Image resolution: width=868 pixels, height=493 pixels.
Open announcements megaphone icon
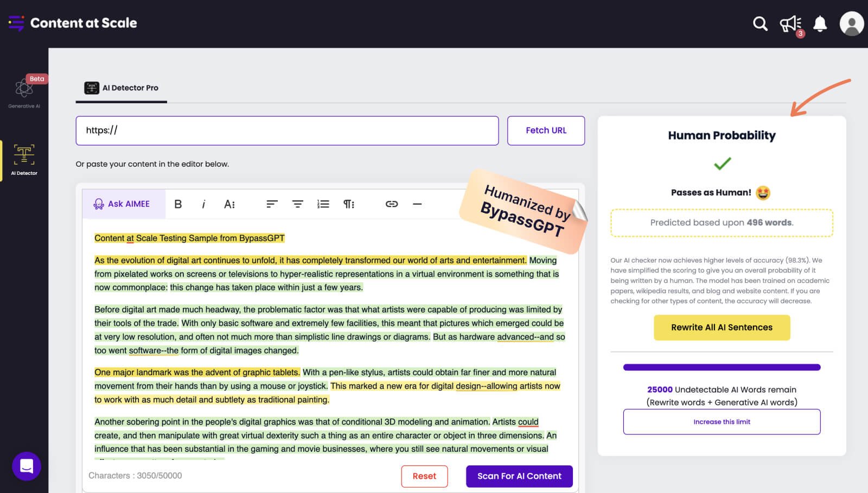point(790,24)
